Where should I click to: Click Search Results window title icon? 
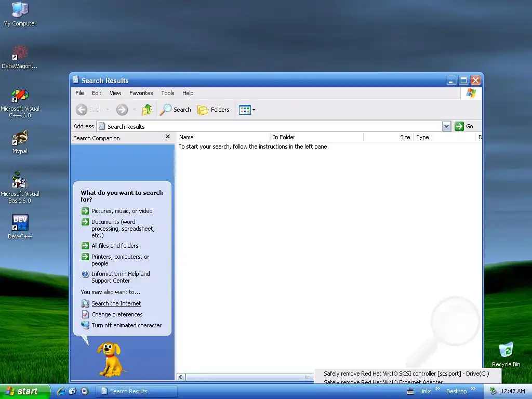pos(76,80)
